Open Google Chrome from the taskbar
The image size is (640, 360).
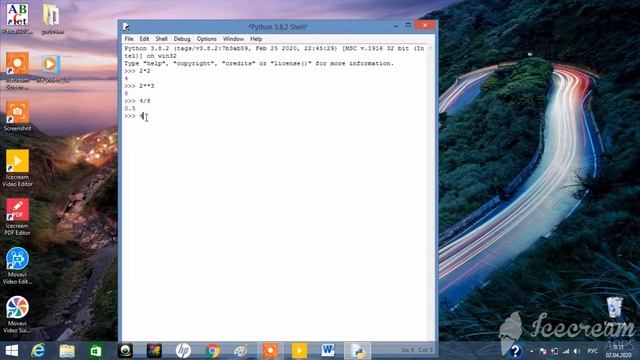pos(212,351)
